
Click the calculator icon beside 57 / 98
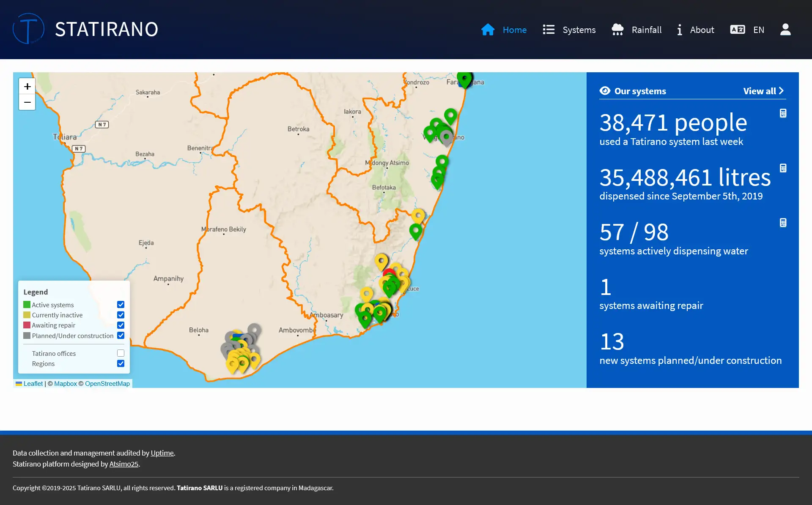tap(783, 223)
